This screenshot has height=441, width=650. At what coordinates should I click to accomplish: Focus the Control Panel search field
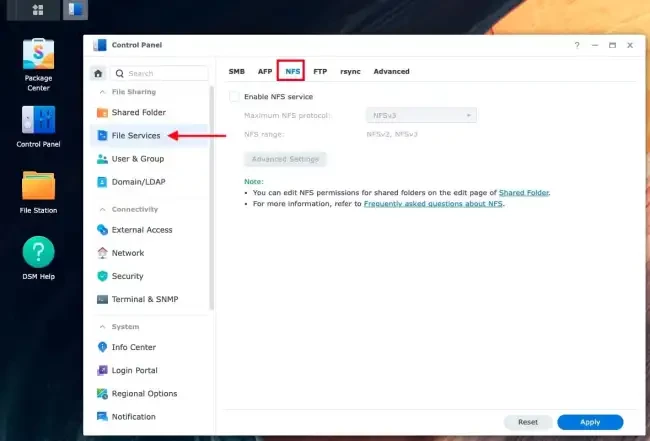[x=159, y=73]
